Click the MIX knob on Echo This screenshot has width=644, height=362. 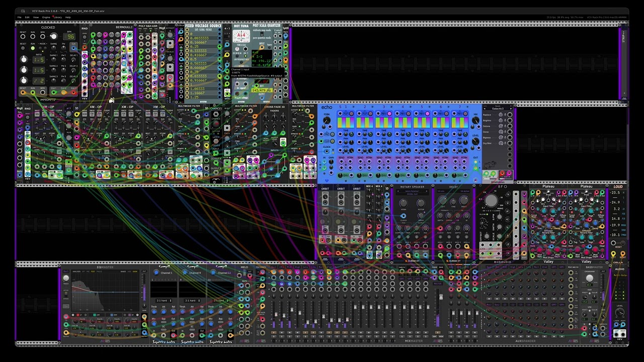tap(475, 121)
